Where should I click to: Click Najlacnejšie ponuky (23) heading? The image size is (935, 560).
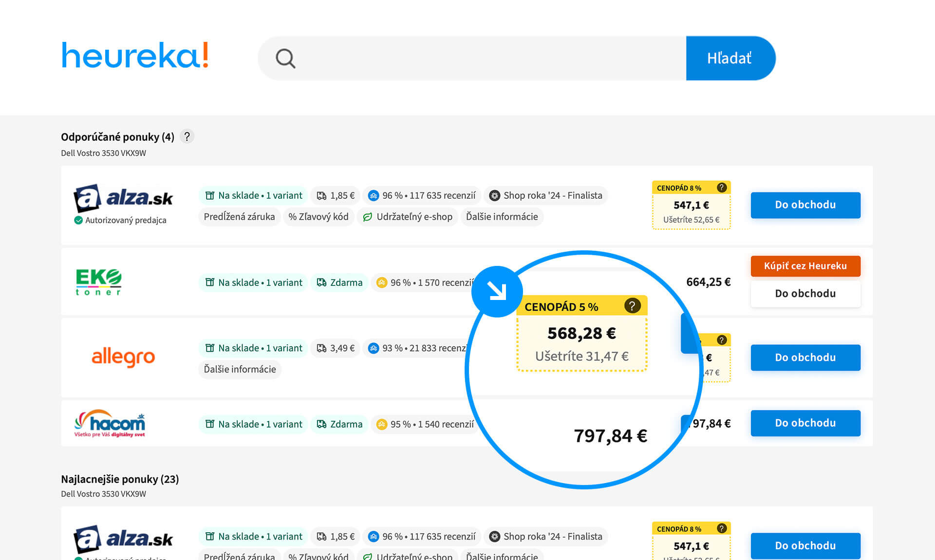tap(120, 479)
